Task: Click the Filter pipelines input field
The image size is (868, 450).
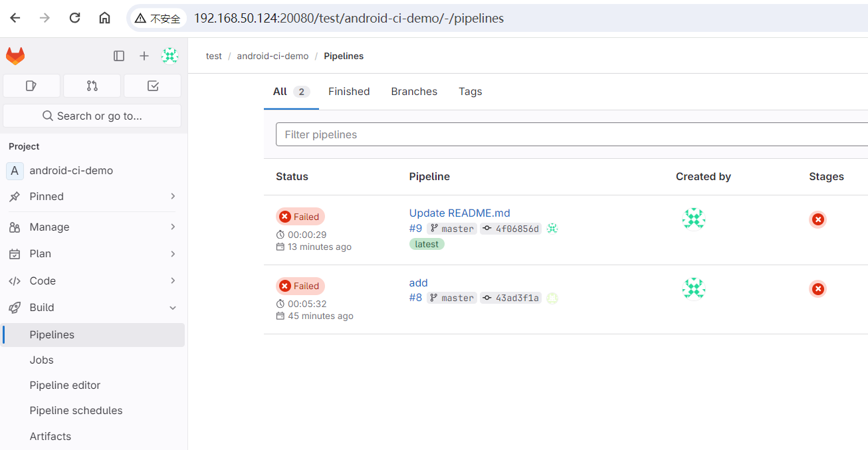Action: point(465,134)
